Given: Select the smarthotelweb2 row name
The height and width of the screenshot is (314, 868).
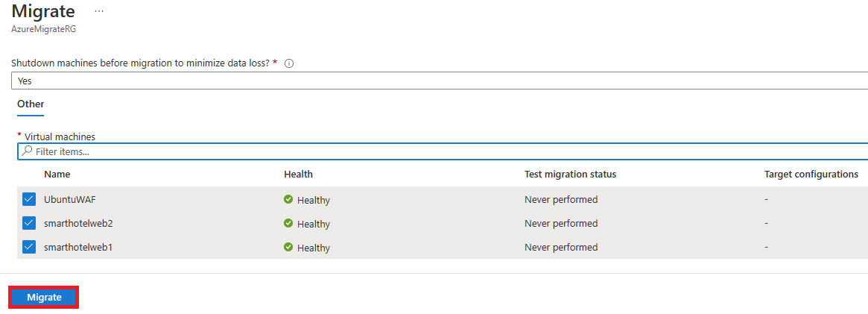Looking at the screenshot, I should [x=79, y=223].
